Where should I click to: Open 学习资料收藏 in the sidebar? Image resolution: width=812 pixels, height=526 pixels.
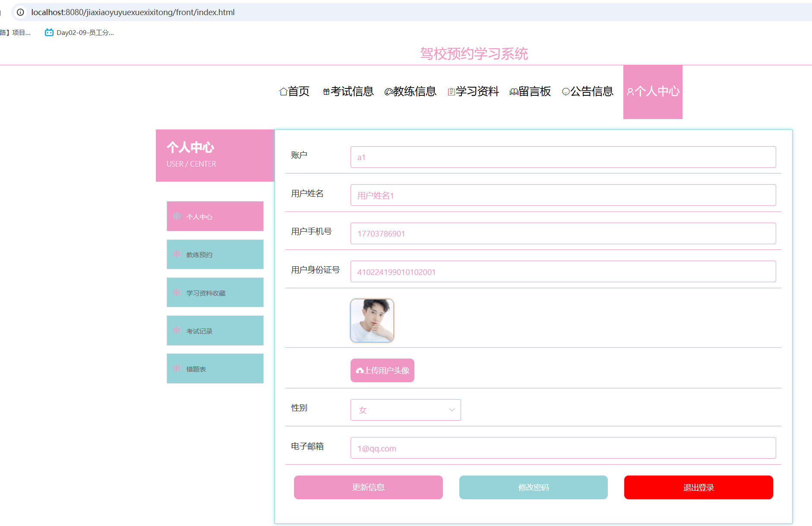215,293
